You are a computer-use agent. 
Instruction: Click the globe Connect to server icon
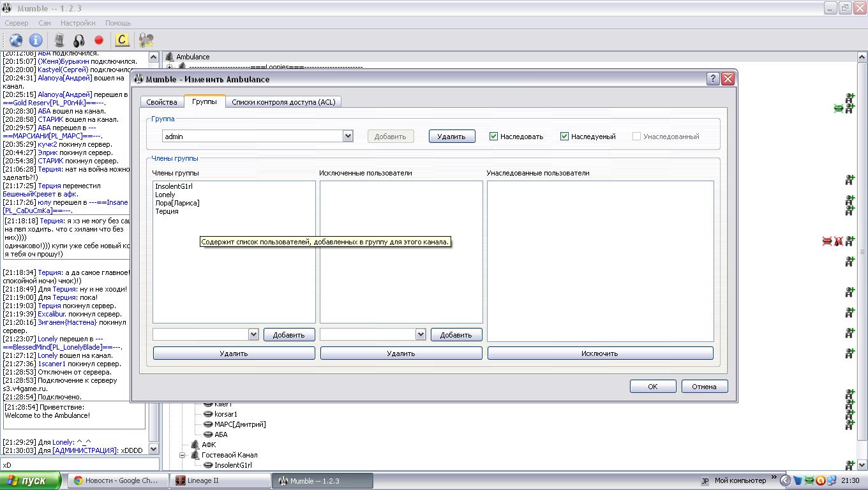click(x=16, y=40)
